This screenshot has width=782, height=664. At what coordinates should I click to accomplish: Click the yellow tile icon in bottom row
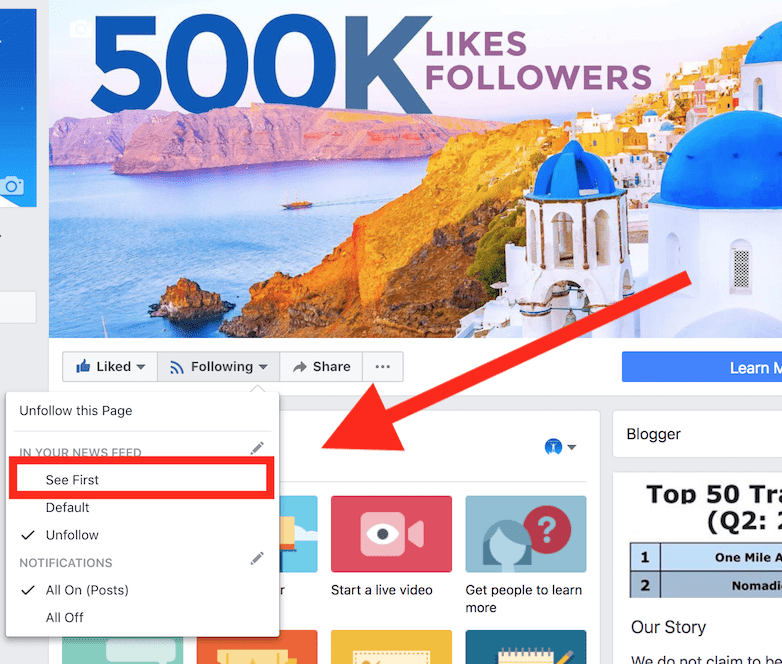(391, 646)
